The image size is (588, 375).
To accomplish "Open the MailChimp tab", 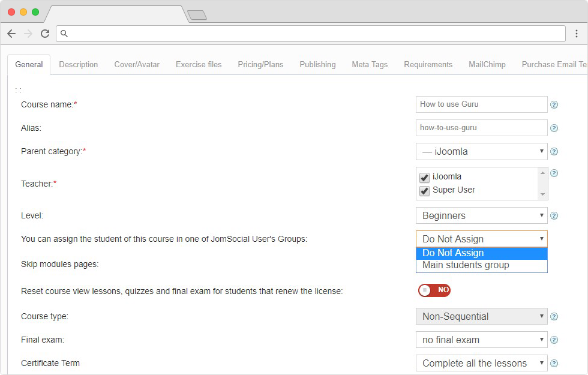I will pyautogui.click(x=487, y=65).
